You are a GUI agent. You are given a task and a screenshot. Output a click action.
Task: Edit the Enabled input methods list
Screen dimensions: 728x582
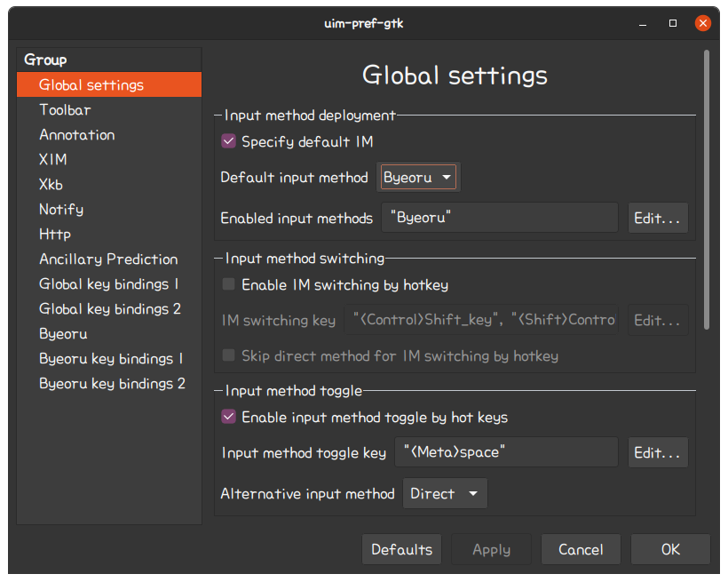point(658,218)
